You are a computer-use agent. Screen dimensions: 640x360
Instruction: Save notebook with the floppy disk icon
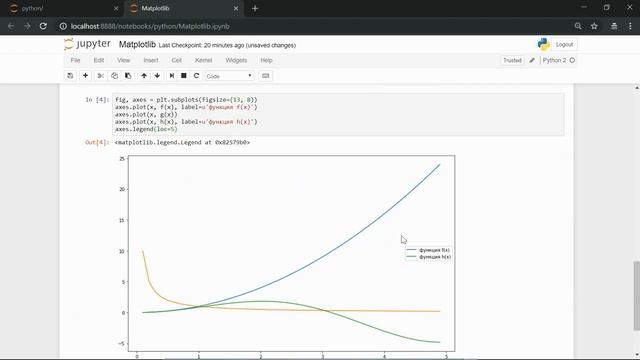70,76
